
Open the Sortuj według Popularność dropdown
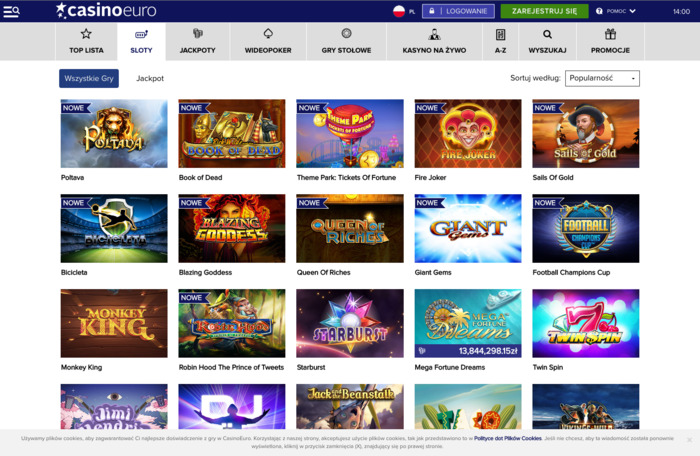pos(602,78)
